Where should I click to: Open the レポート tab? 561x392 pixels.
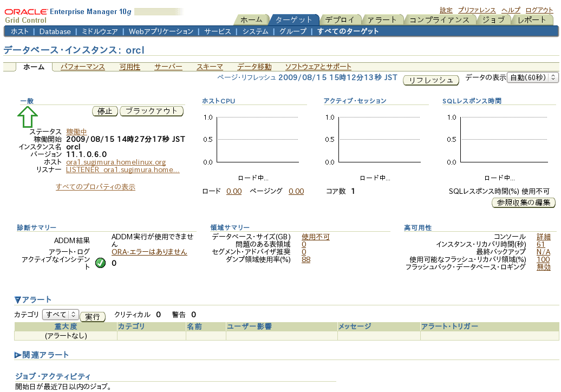[x=531, y=19]
